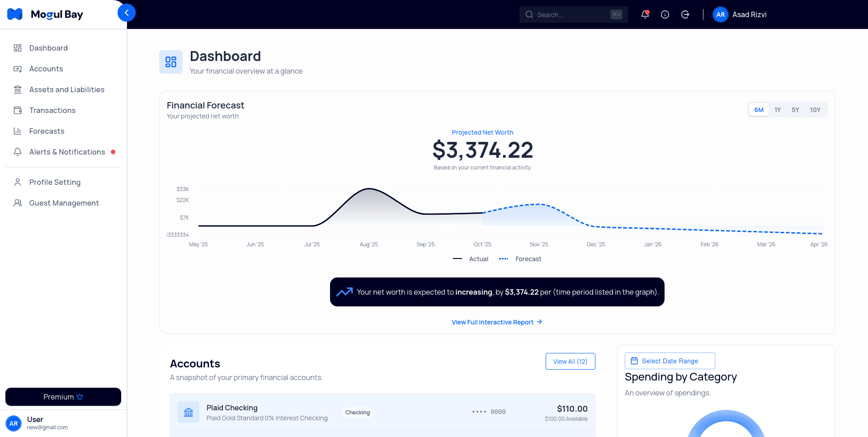Image resolution: width=868 pixels, height=437 pixels.
Task: Toggle the Forecast legend entry
Action: click(520, 259)
